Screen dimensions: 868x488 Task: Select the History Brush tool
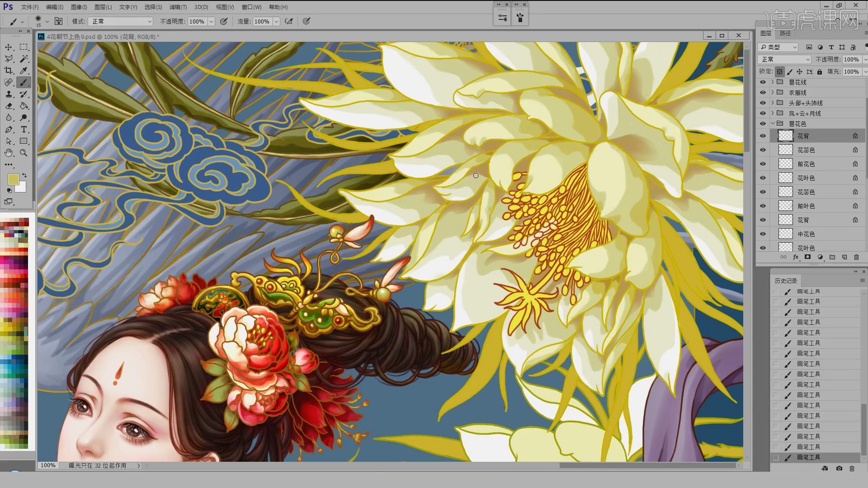24,94
